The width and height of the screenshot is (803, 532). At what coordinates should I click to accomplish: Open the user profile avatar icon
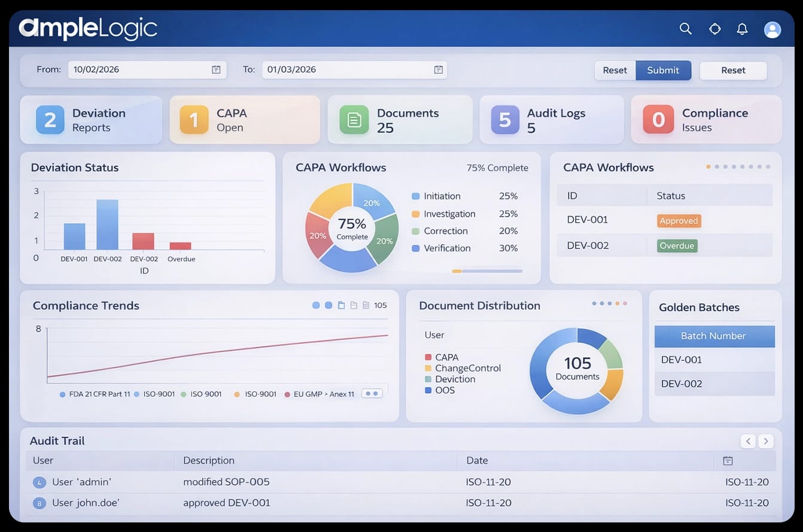click(x=772, y=29)
